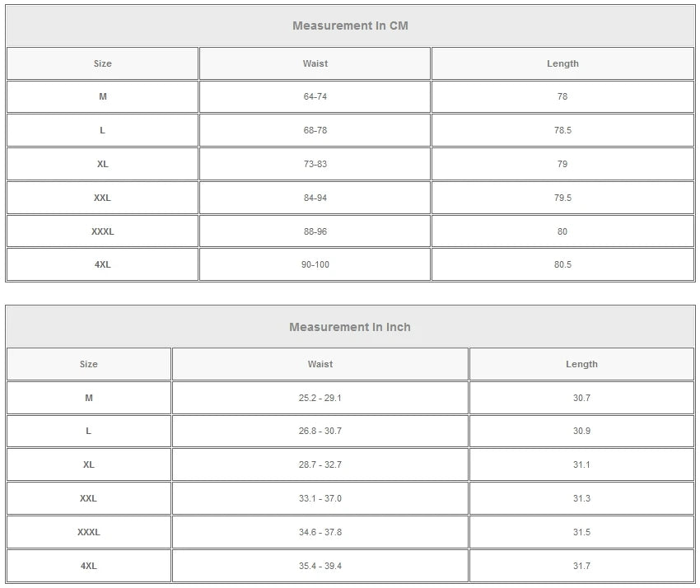The image size is (700, 588).
Task: Click the 90-100 waist cell
Action: [315, 264]
